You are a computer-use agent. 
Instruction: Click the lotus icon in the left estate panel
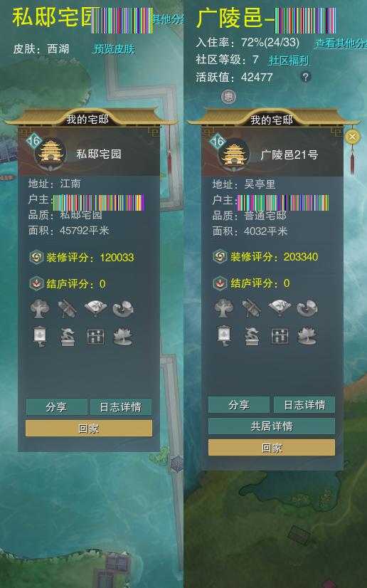pyautogui.click(x=123, y=336)
